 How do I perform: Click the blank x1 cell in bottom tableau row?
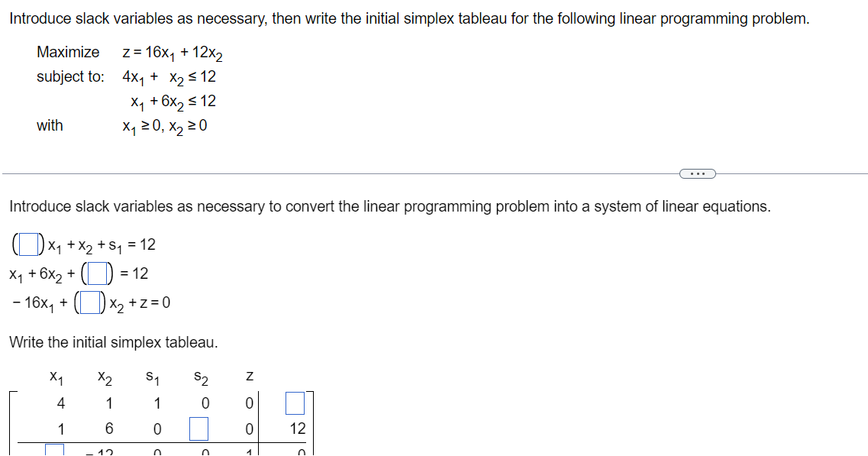pyautogui.click(x=53, y=451)
